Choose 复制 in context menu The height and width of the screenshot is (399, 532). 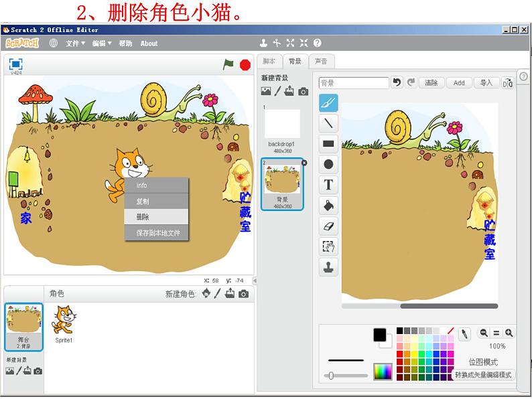(156, 201)
